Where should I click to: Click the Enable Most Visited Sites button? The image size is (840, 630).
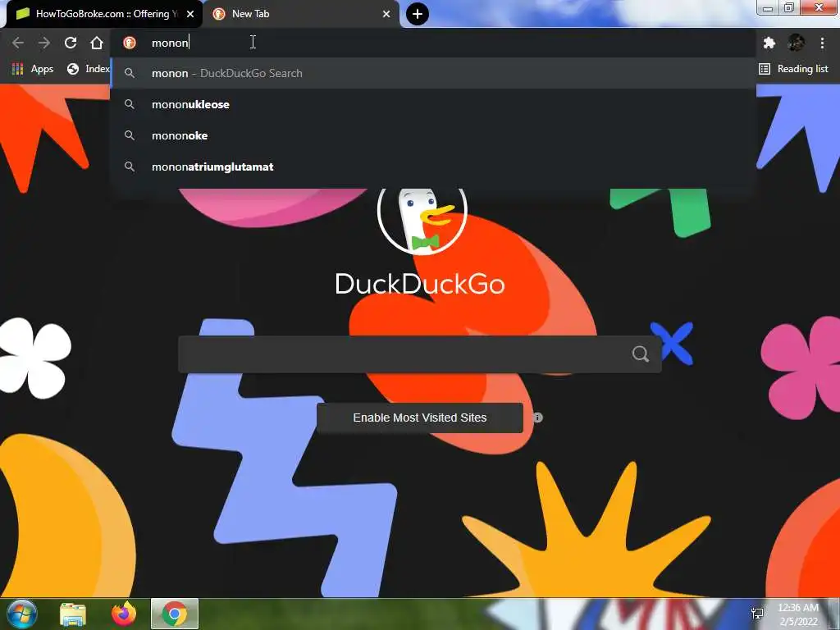coord(419,418)
